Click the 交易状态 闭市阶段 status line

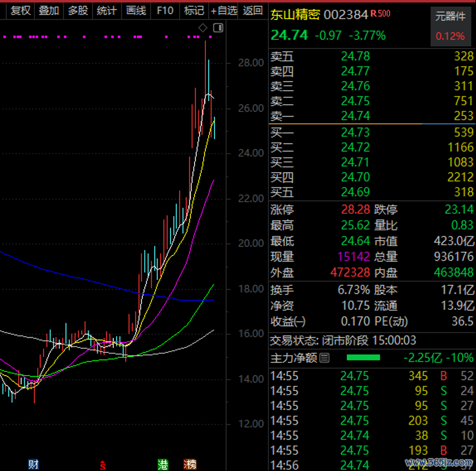pos(343,340)
